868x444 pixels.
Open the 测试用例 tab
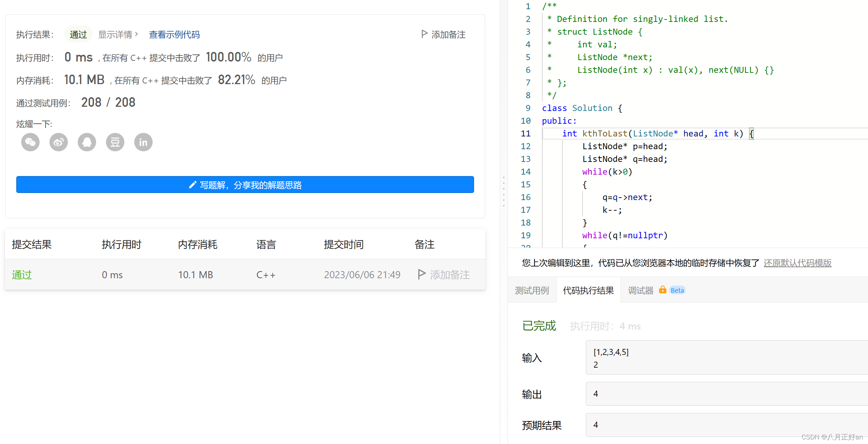(x=532, y=291)
